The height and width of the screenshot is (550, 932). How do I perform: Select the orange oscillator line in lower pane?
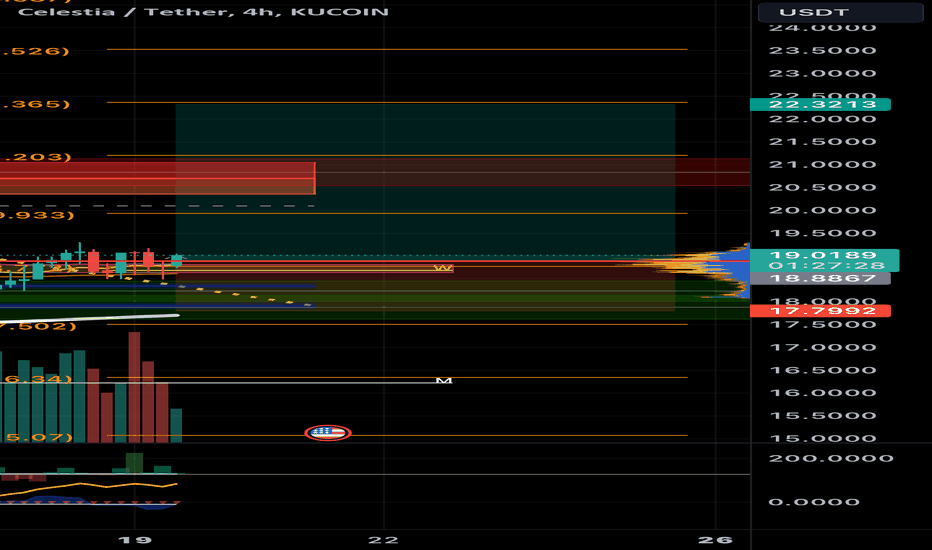click(x=89, y=488)
